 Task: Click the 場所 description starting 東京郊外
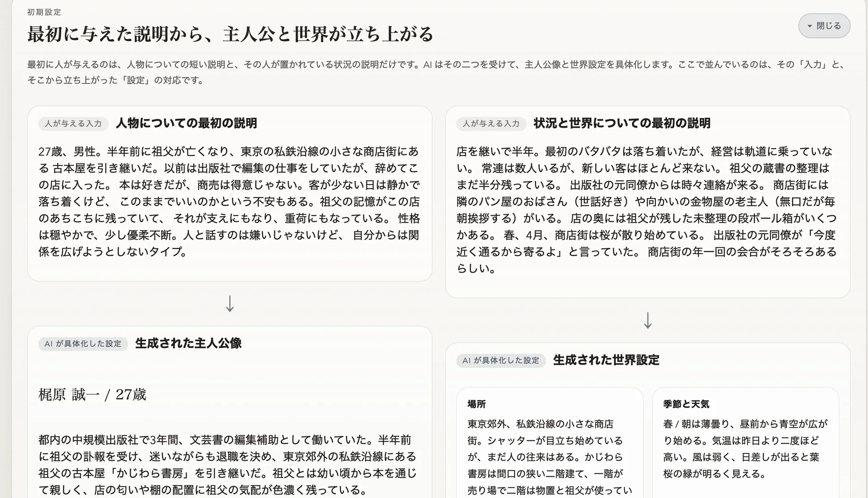(550, 457)
